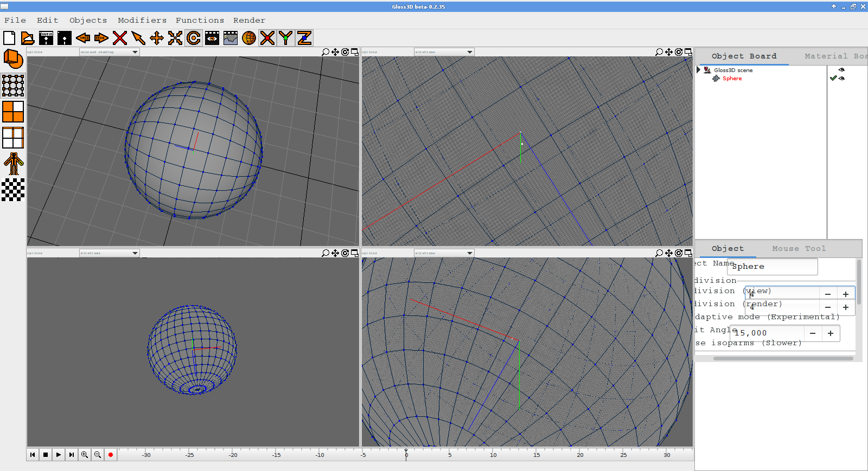Switch to UV checkerboard mode icon

(x=13, y=190)
